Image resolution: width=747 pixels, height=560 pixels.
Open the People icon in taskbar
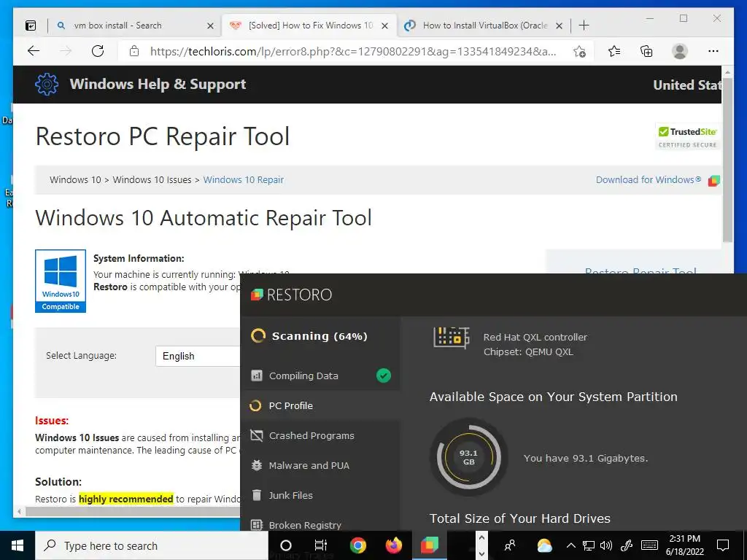(x=510, y=545)
